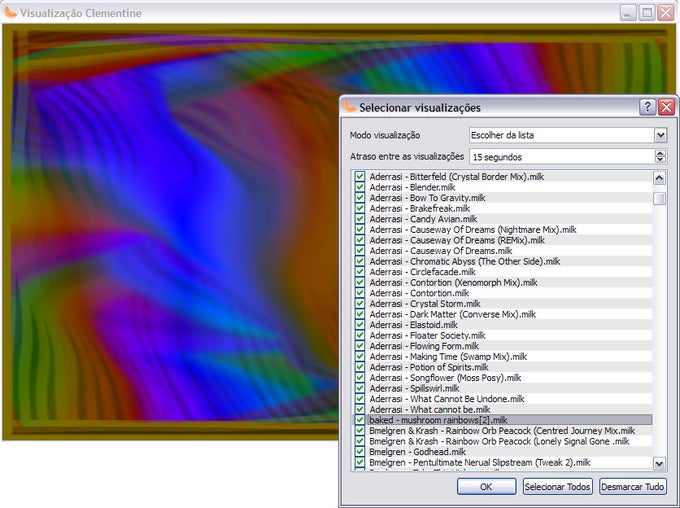Click the 15 segundos delay field
The height and width of the screenshot is (508, 680).
(x=562, y=157)
